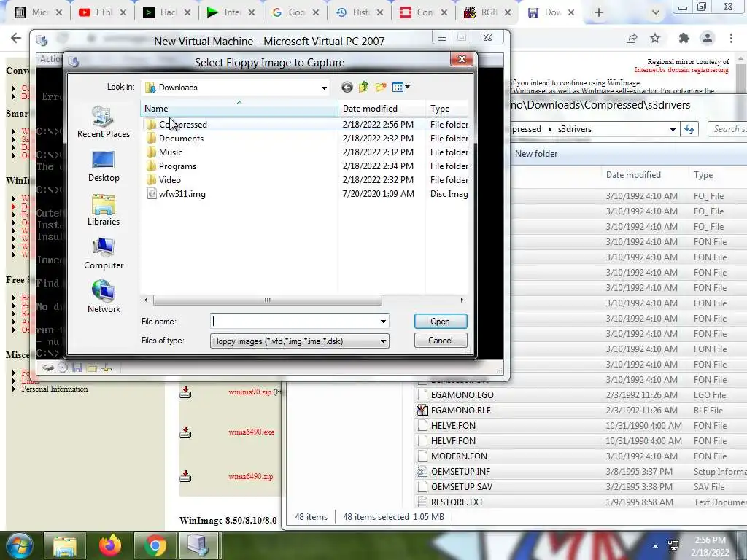Click floppy disk icon in Virtual PC status bar
747x560 pixels.
click(x=77, y=367)
